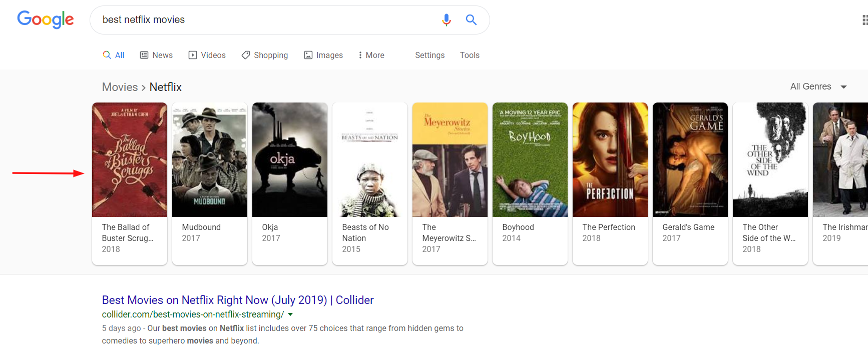Click the 'The Irishman' title text
The height and width of the screenshot is (352, 868).
point(845,227)
